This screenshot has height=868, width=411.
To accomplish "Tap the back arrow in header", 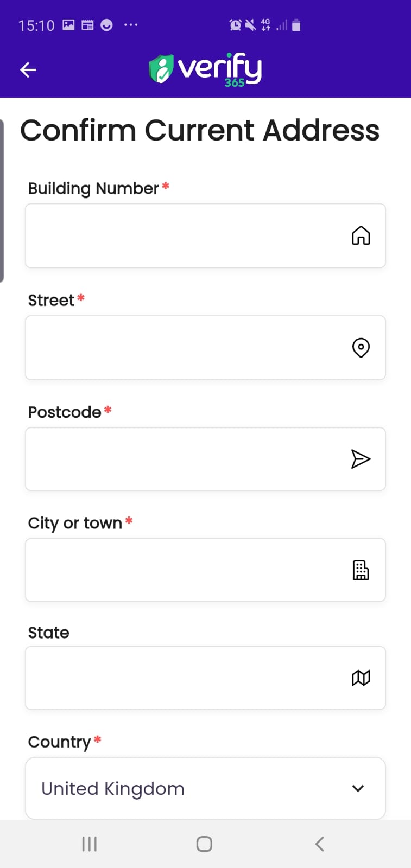I will (28, 70).
